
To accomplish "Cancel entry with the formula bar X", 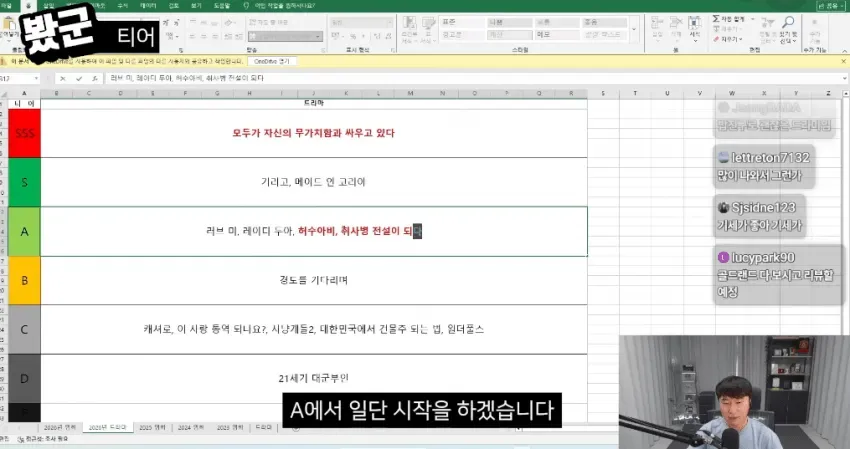I will click(x=63, y=79).
